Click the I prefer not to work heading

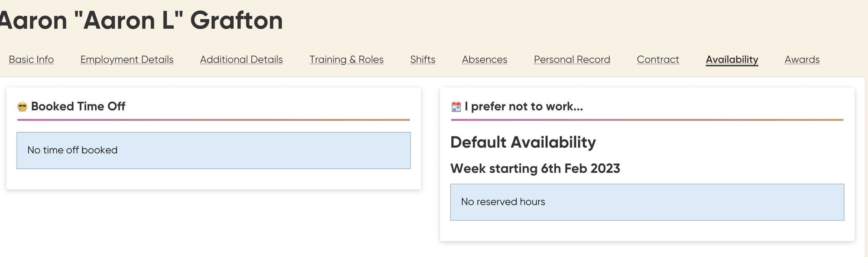(523, 106)
